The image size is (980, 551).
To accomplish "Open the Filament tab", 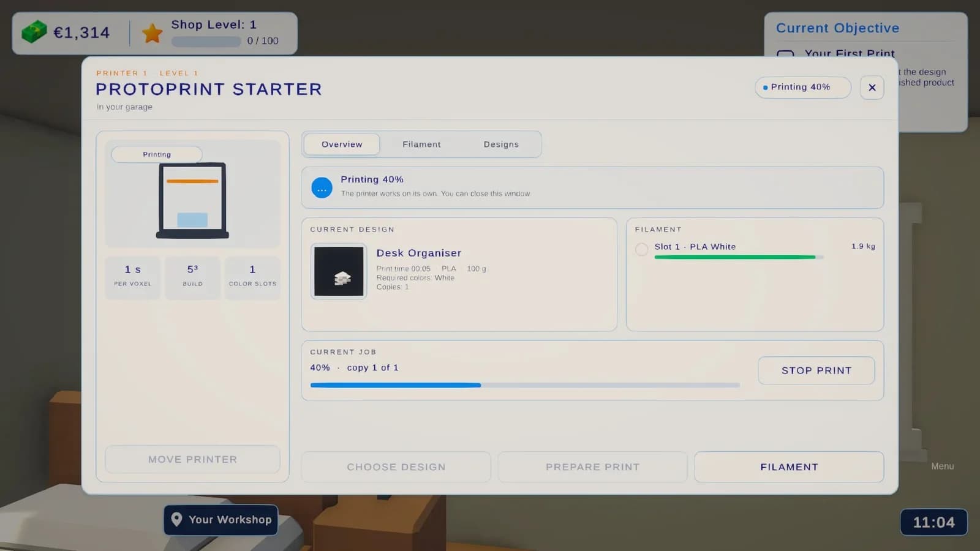I will point(421,144).
